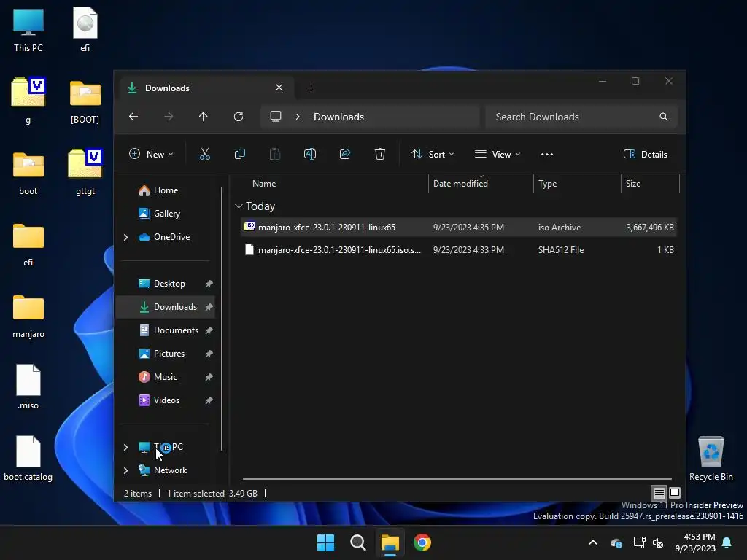The image size is (747, 560).
Task: Sort by the Name column header
Action: [x=264, y=184]
